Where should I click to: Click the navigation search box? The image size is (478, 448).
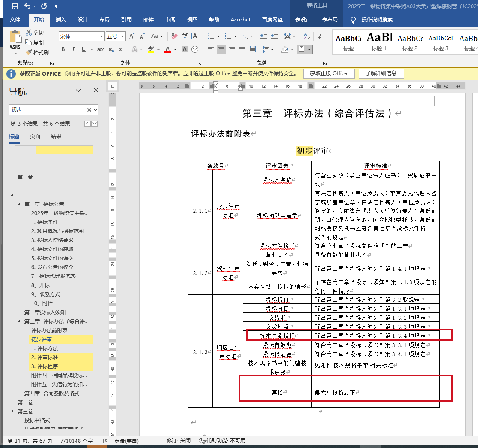click(47, 110)
